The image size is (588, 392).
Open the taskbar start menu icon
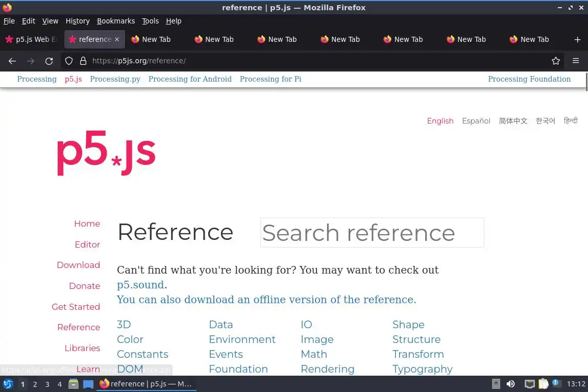8,384
